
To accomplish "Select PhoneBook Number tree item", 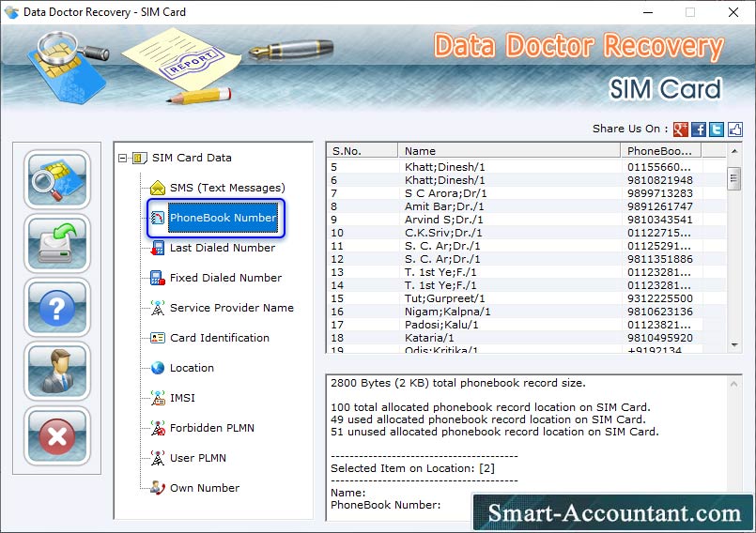I will [x=223, y=218].
